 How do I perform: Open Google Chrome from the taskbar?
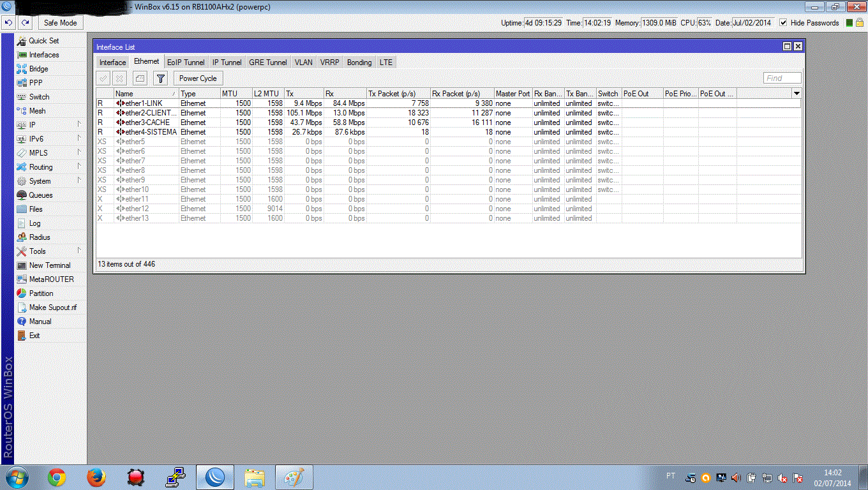(x=57, y=477)
